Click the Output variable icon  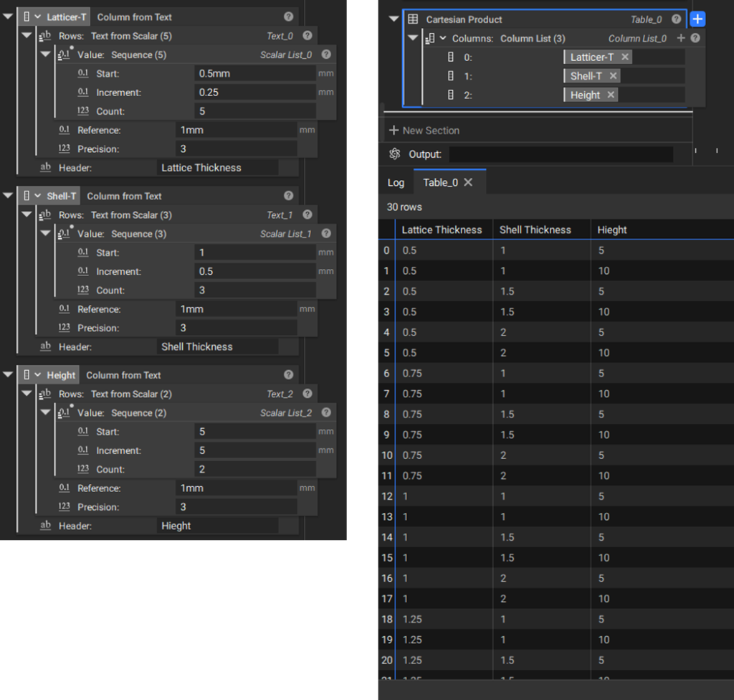(x=395, y=153)
